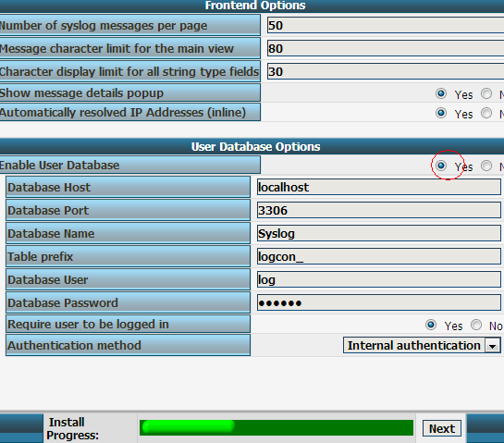This screenshot has height=443, width=504.
Task: Select No for Enable User Database
Action: [x=486, y=166]
